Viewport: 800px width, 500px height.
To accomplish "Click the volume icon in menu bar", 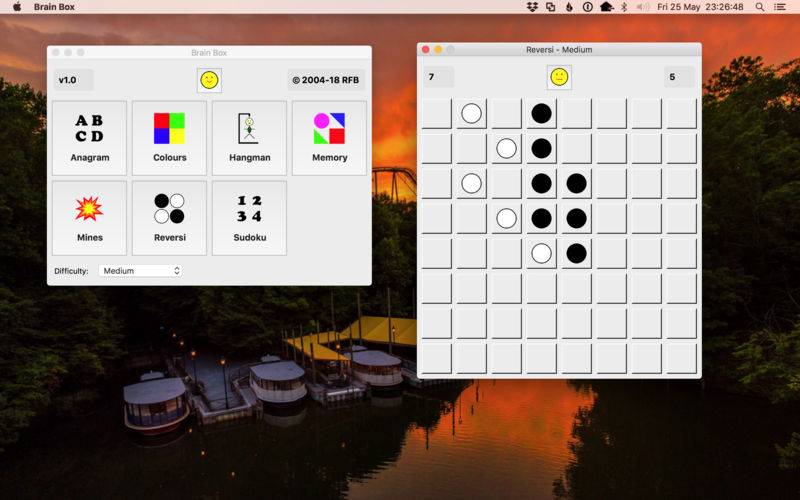I will coord(642,7).
